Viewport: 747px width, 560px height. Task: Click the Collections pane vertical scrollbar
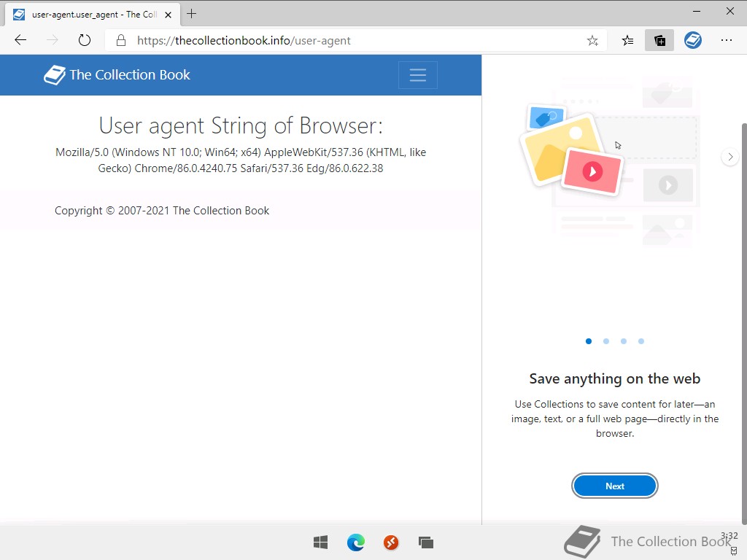[x=744, y=324]
